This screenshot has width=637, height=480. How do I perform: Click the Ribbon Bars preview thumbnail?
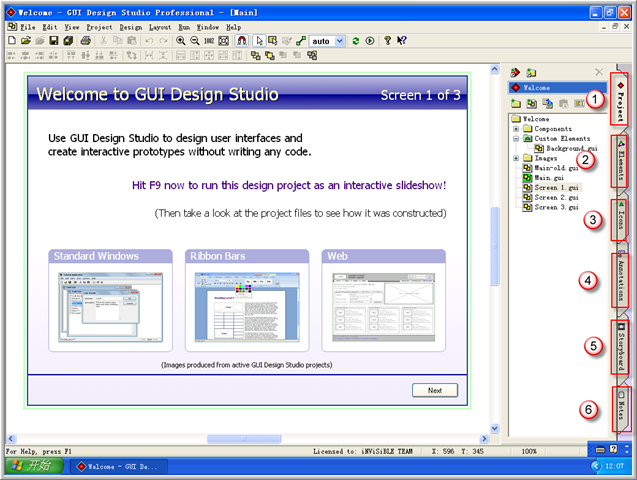tap(247, 307)
